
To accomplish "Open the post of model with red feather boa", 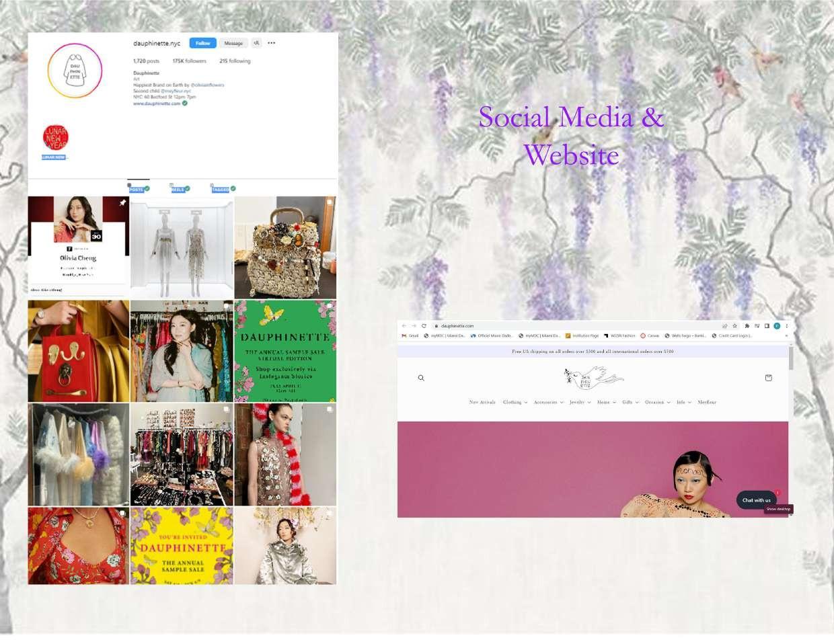I will tap(285, 454).
